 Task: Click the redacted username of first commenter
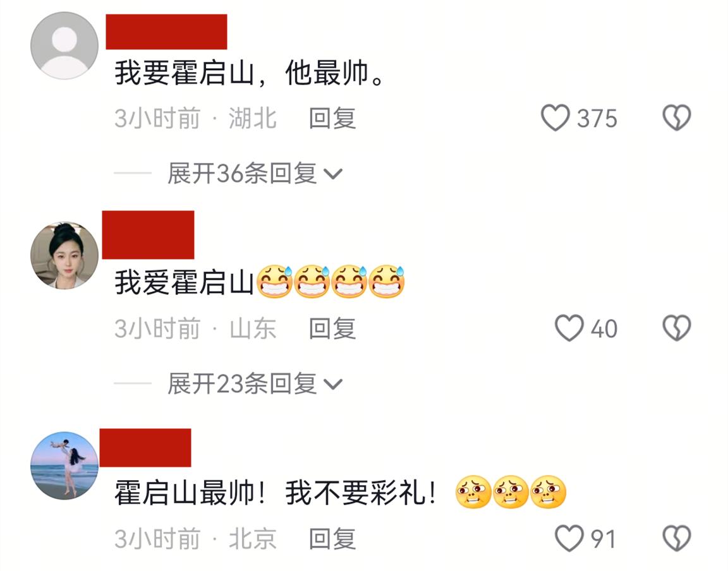click(x=166, y=32)
